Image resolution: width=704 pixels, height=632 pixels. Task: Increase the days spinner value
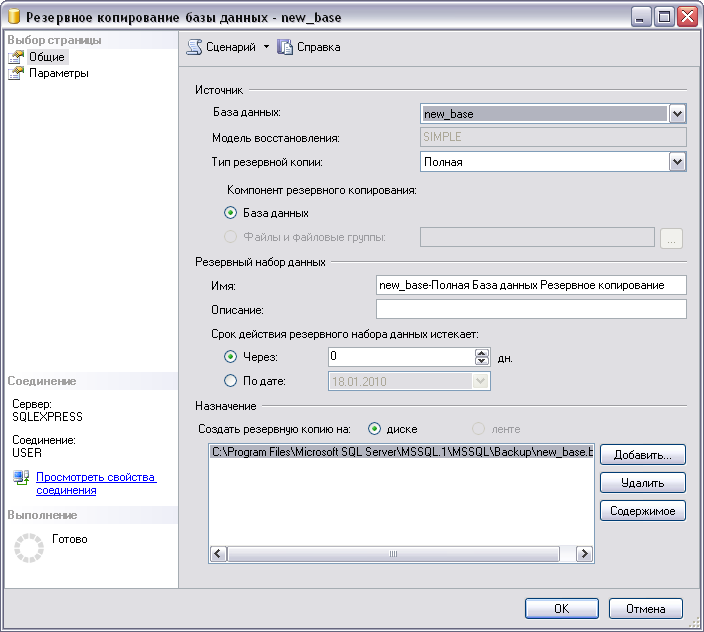point(481,352)
